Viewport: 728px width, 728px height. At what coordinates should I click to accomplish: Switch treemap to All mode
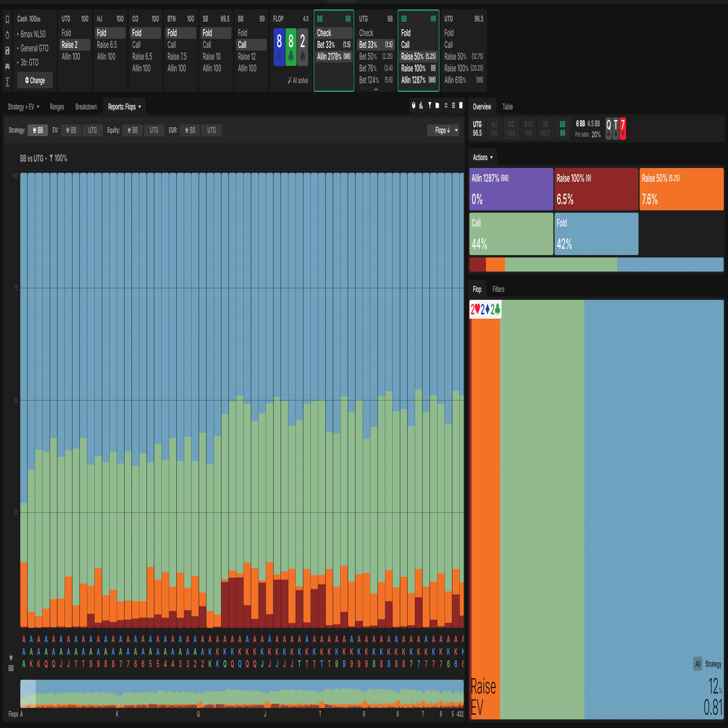coord(697,664)
